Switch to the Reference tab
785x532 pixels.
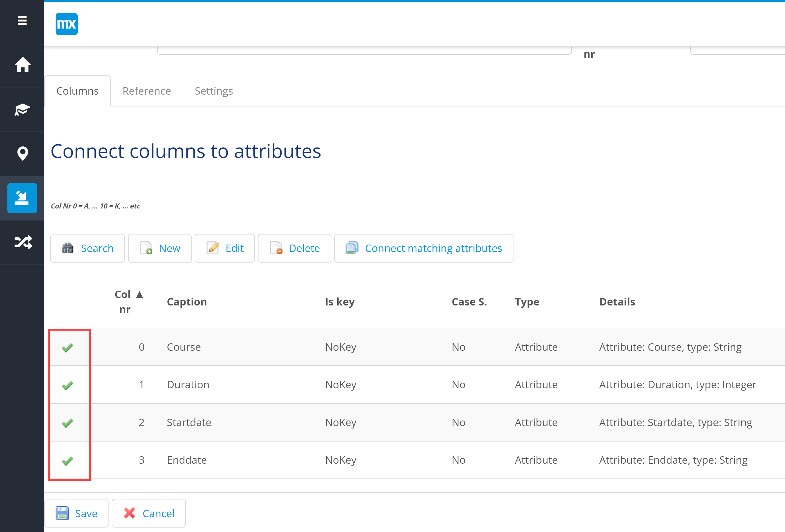click(x=146, y=91)
